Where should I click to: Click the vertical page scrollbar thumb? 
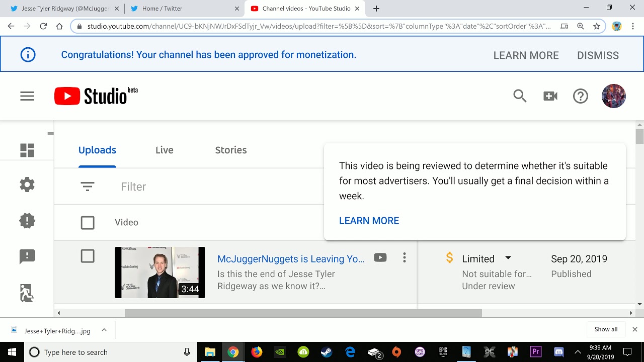(639, 136)
